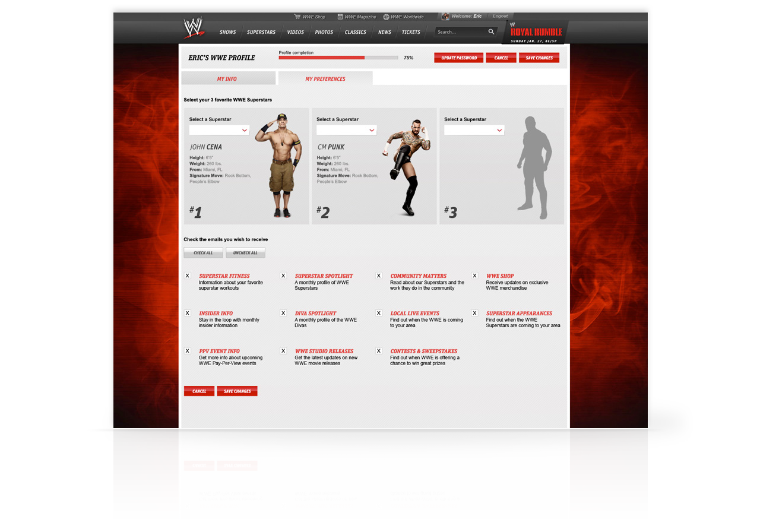
Task: Expand the #2 superstar dropdown
Action: (x=347, y=130)
